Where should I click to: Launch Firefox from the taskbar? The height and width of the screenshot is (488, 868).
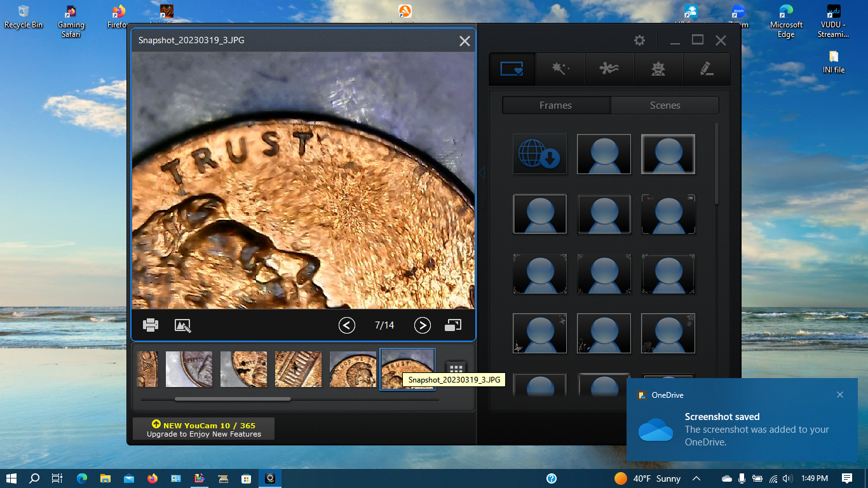click(153, 478)
